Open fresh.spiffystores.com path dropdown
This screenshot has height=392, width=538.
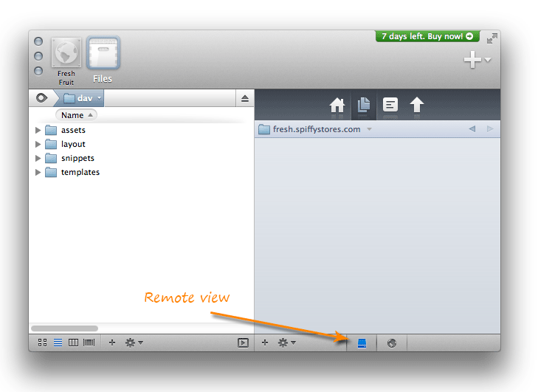[x=369, y=129]
